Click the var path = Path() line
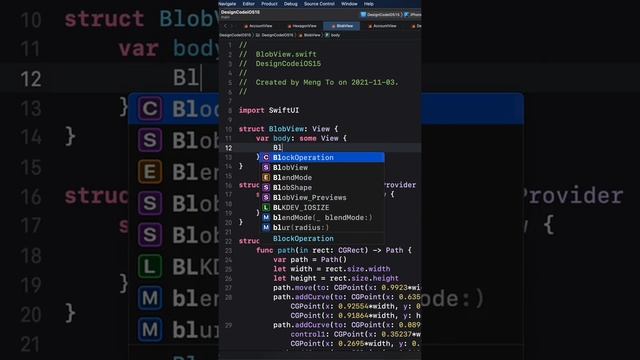 click(310, 260)
